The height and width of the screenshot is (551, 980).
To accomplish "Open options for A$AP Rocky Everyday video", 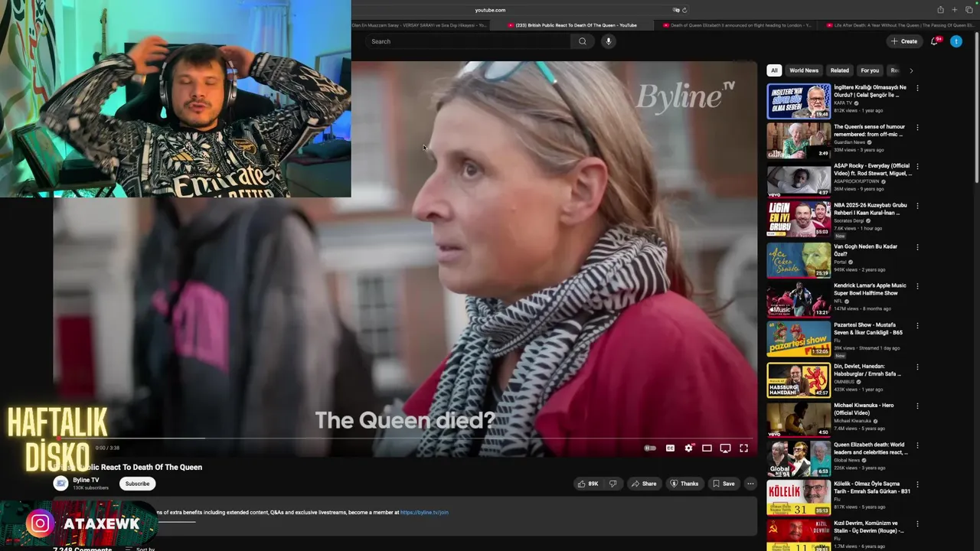I will (x=917, y=166).
